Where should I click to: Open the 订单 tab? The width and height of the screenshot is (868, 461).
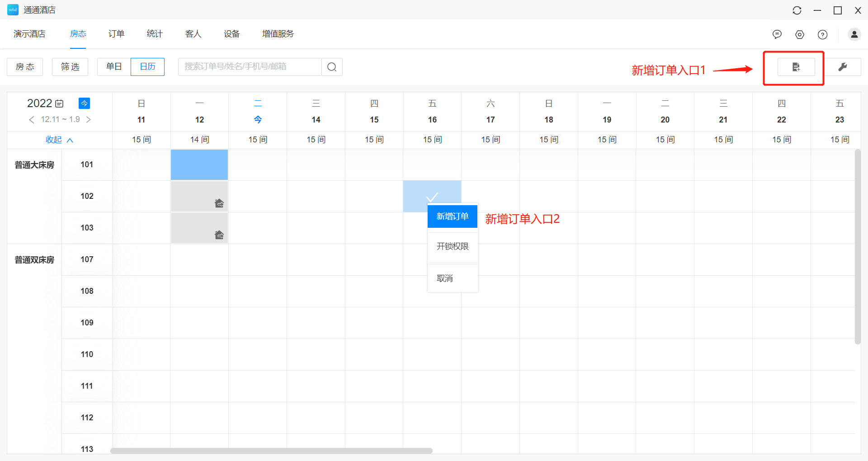point(116,34)
